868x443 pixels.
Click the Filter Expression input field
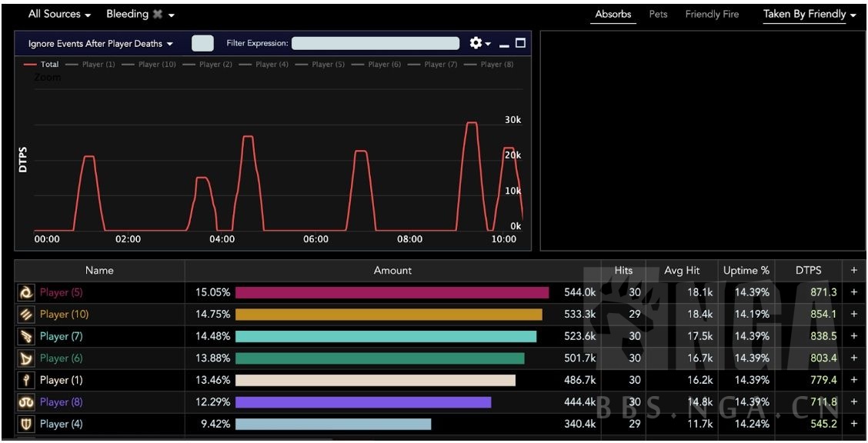coord(376,44)
